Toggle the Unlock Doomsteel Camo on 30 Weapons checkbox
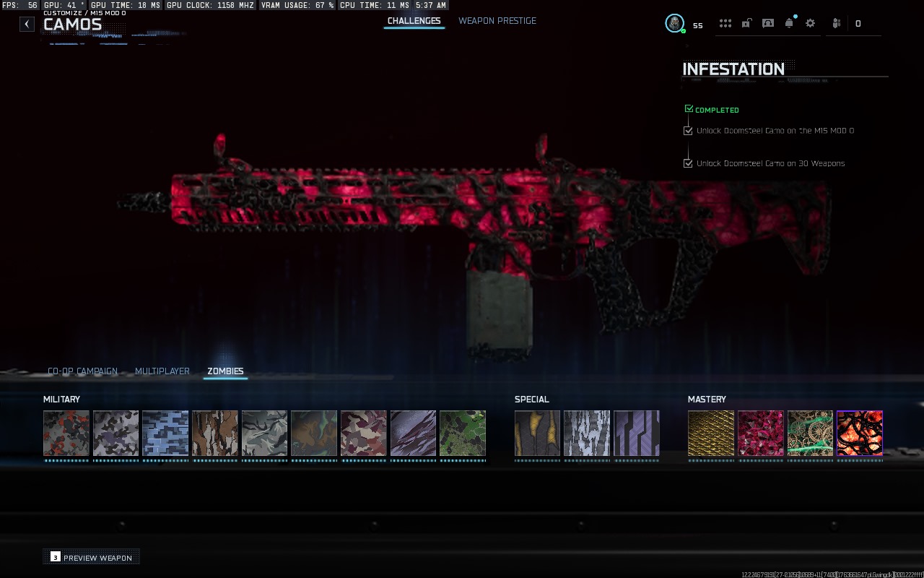Image resolution: width=924 pixels, height=578 pixels. tap(688, 163)
